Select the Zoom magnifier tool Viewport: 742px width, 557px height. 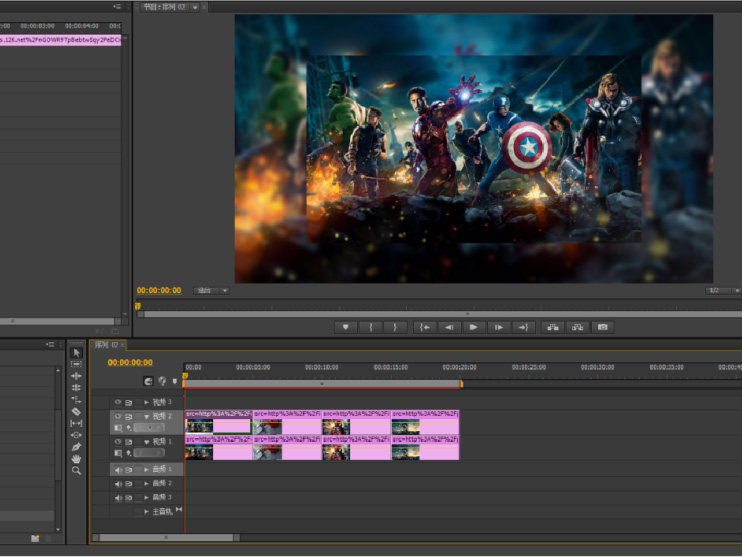[76, 470]
